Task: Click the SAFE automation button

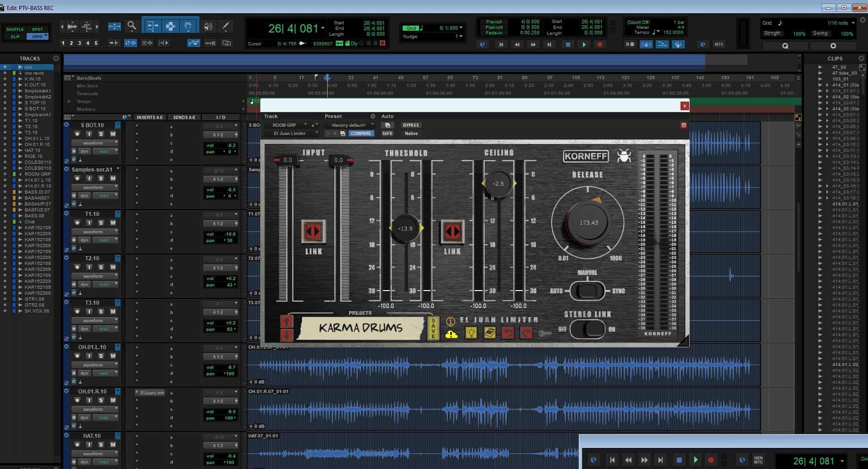Action: [387, 134]
